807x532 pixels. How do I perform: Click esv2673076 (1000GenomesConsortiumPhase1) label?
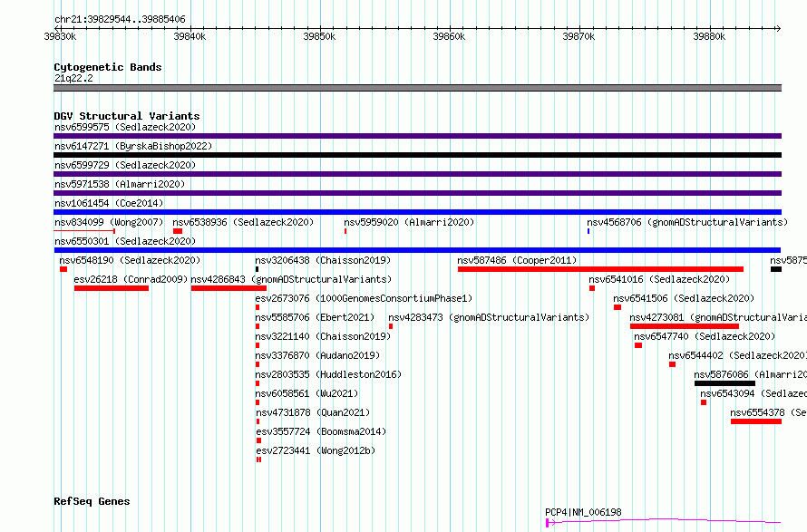[364, 298]
